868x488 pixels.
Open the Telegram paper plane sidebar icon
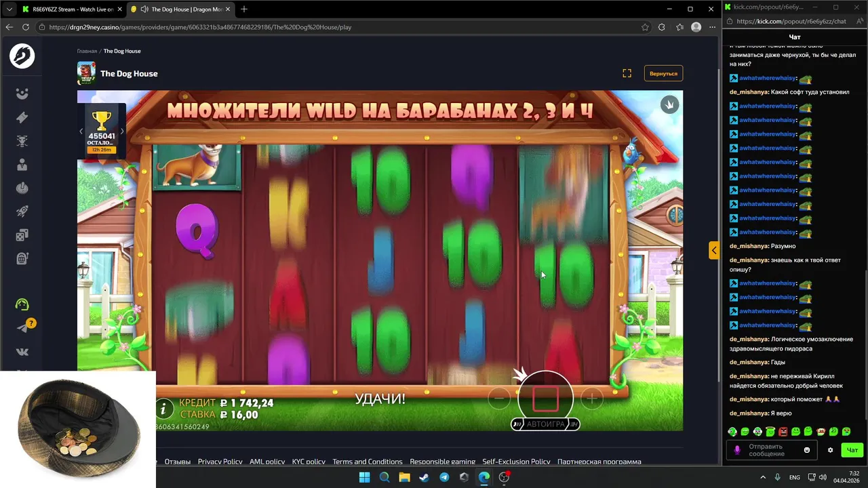[22, 328]
